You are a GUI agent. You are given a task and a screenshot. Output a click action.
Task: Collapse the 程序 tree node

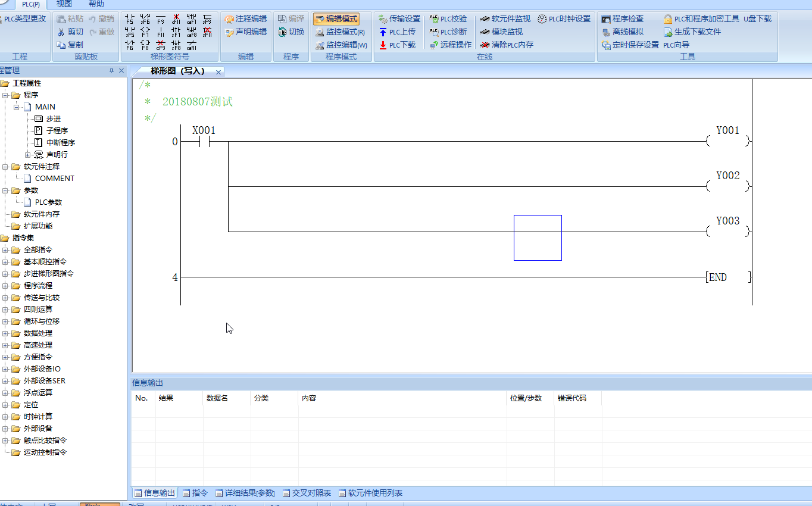pos(5,95)
